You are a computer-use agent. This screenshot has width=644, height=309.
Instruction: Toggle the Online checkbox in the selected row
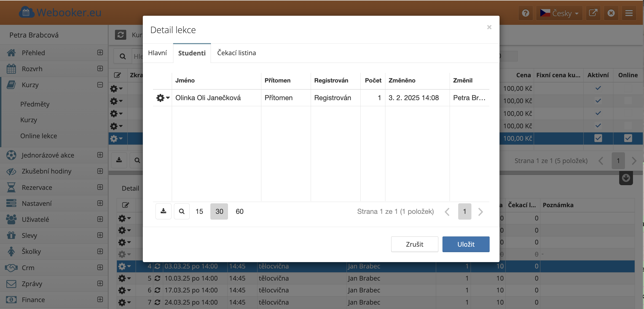[628, 138]
